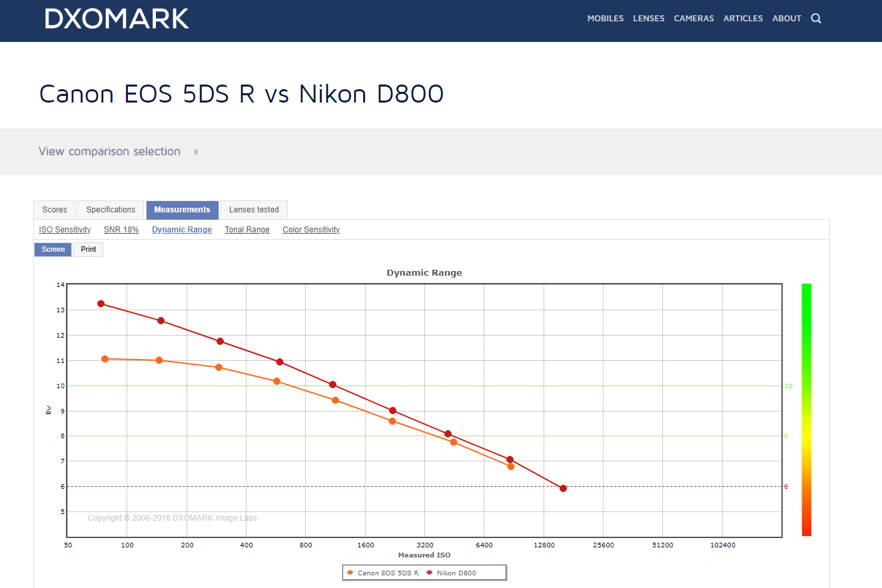Click the Nikon data point at 10 Ev

[x=332, y=385]
